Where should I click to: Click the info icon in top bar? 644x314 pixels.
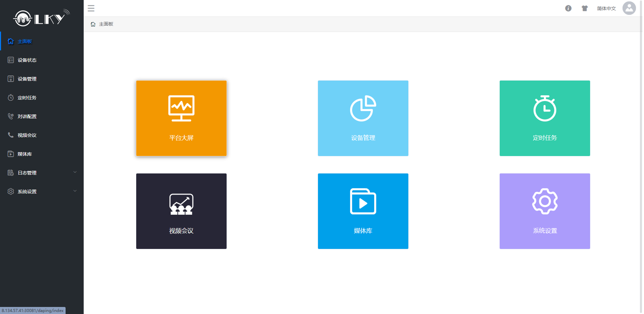click(568, 8)
